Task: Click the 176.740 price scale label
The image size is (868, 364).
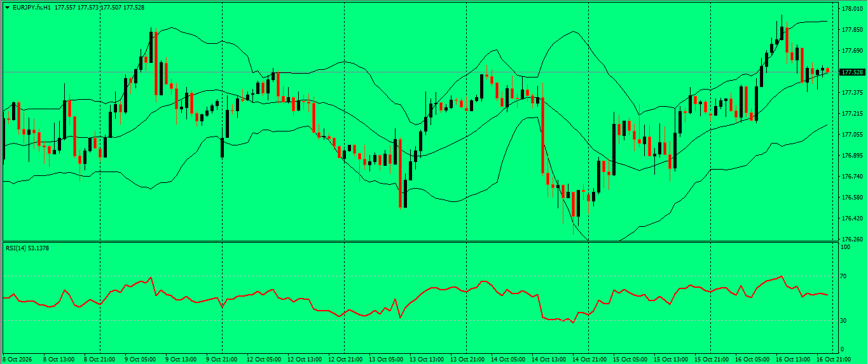Action: pos(852,177)
